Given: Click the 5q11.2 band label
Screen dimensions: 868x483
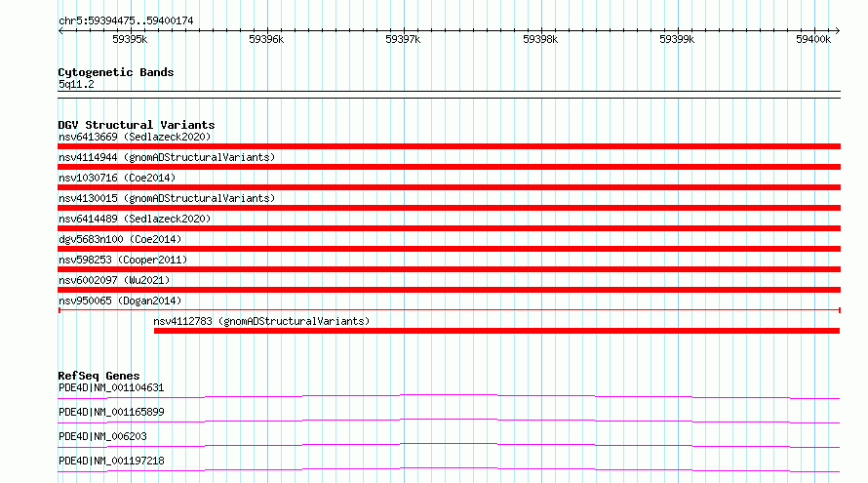Looking at the screenshot, I should coord(76,84).
